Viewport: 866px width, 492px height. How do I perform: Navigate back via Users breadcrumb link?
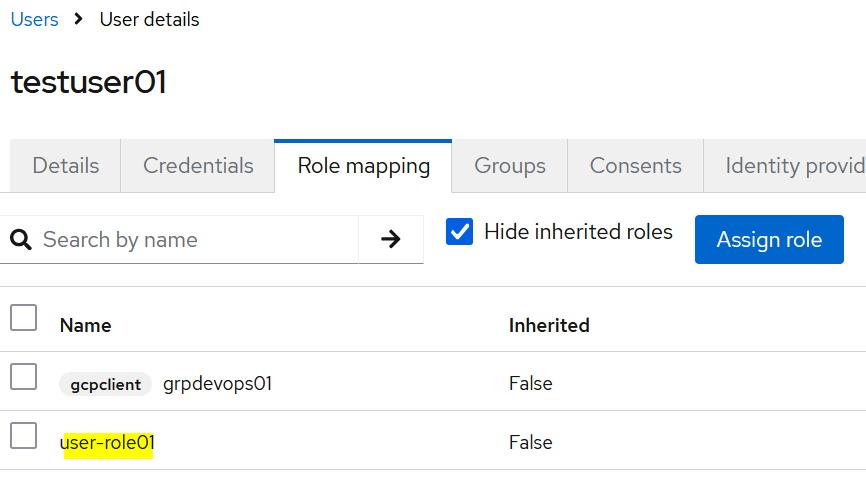[x=35, y=20]
